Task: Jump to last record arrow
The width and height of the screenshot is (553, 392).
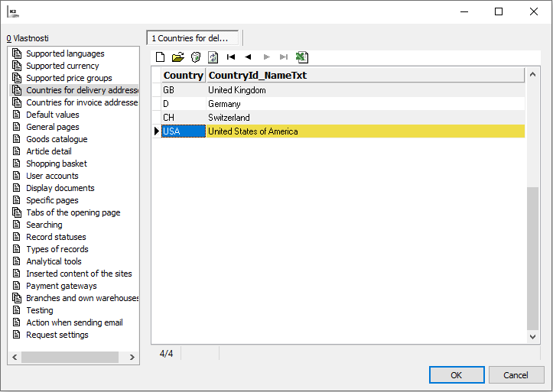Action: click(x=284, y=57)
